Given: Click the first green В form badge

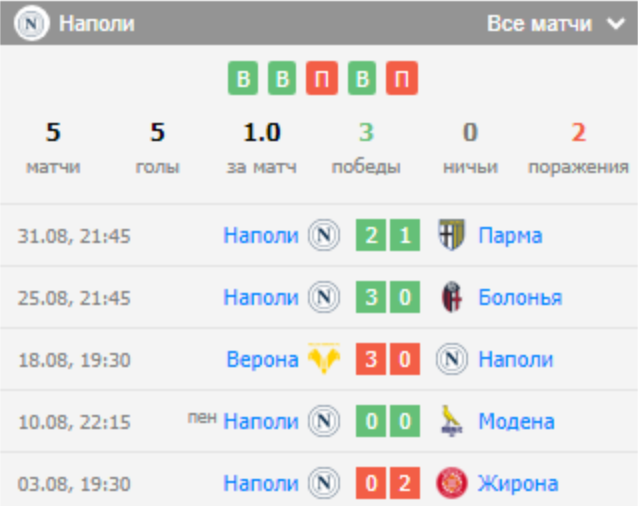Looking at the screenshot, I should pos(242,79).
